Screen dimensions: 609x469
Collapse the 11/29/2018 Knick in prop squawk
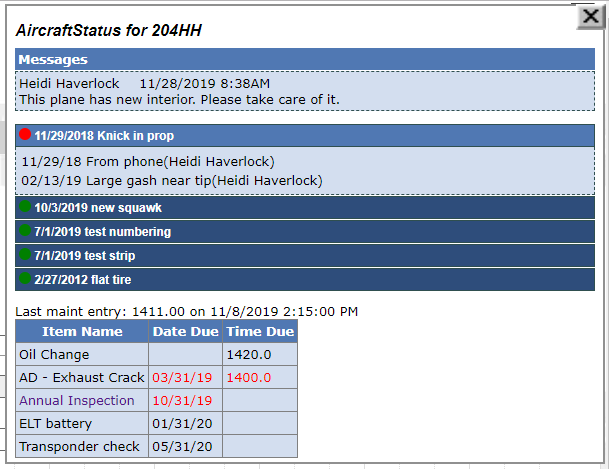click(305, 135)
